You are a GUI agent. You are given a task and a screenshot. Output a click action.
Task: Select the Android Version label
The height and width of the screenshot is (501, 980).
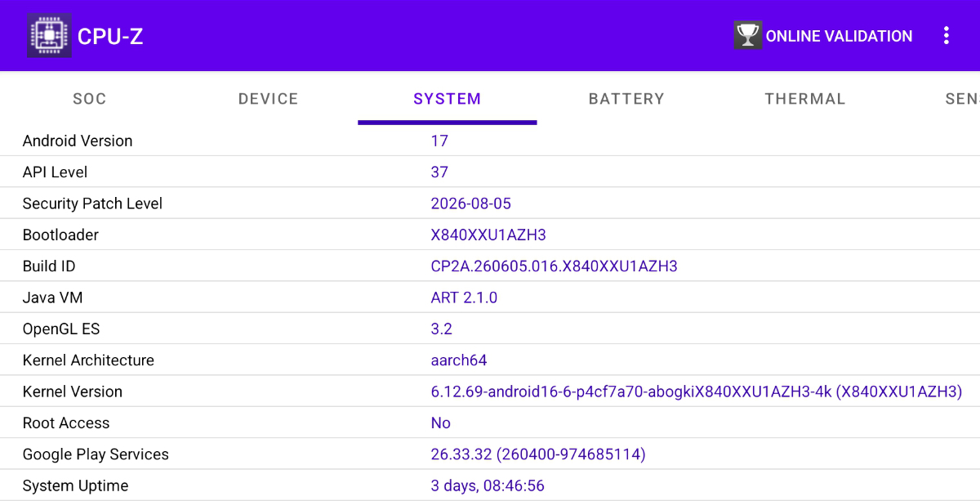pos(78,141)
